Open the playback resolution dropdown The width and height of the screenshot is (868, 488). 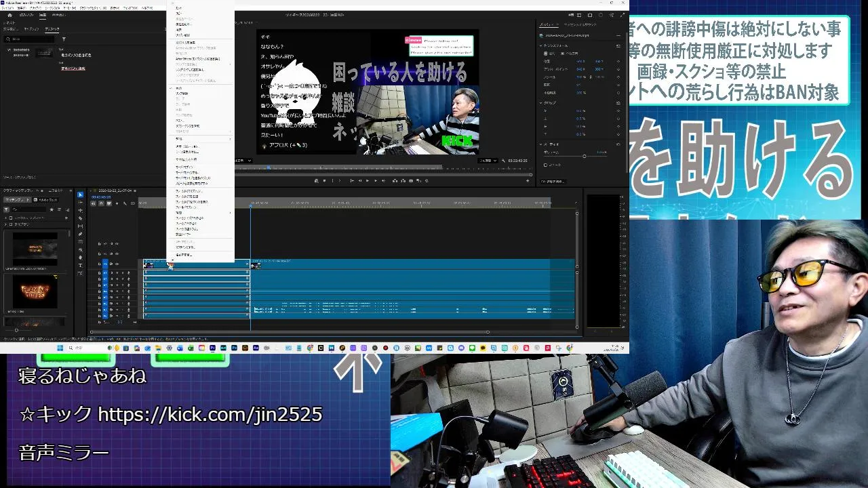click(488, 161)
